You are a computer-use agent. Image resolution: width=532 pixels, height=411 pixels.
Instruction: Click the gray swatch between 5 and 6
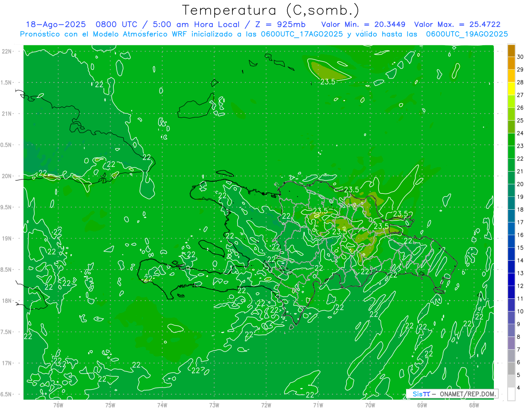(x=511, y=369)
